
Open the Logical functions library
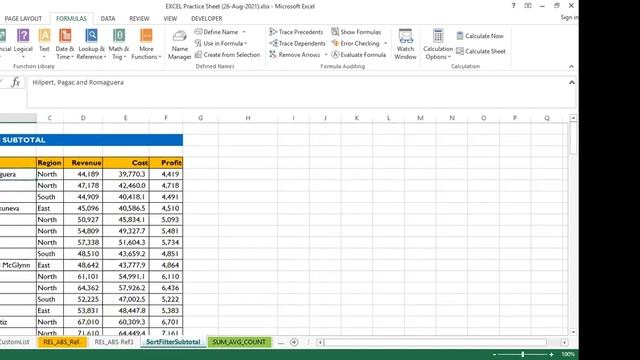23,43
